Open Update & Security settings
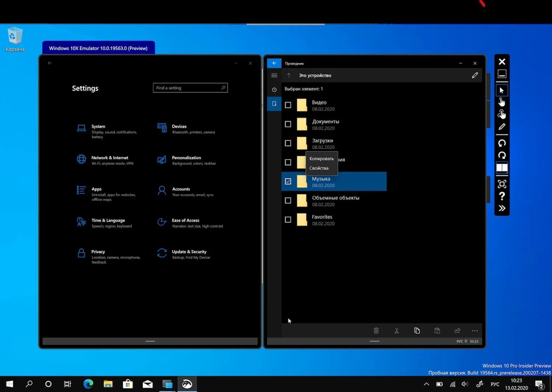552x392 pixels. click(184, 254)
